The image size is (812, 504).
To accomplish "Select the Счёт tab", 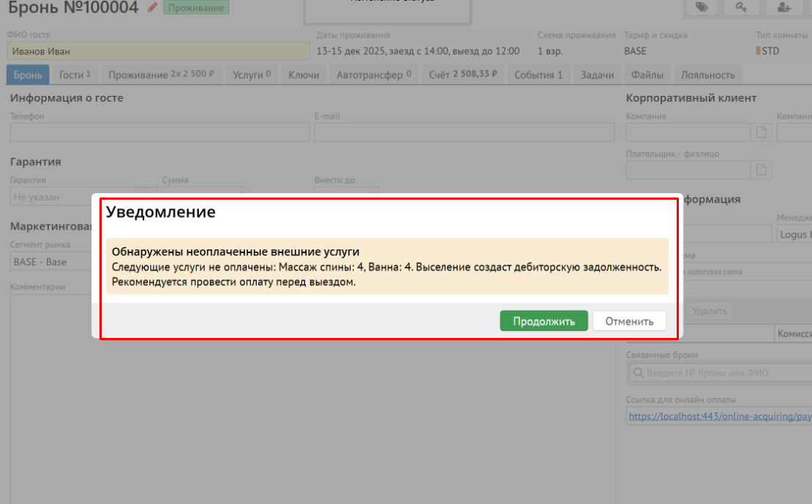I will [462, 75].
